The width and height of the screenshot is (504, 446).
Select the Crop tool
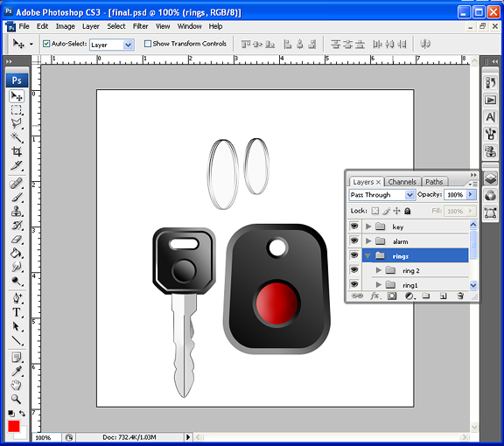coord(17,151)
